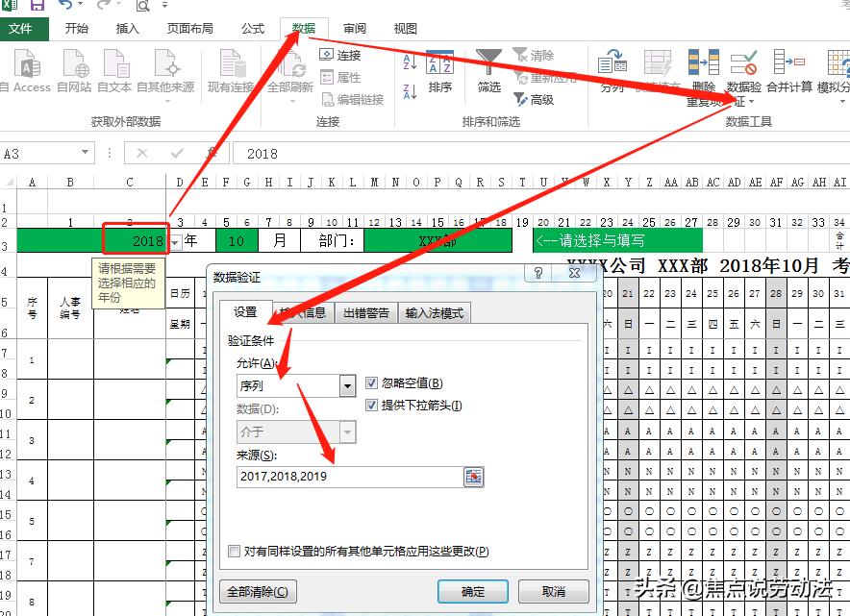Click Text to Columns (分列) icon
This screenshot has width=850, height=616.
pyautogui.click(x=612, y=62)
